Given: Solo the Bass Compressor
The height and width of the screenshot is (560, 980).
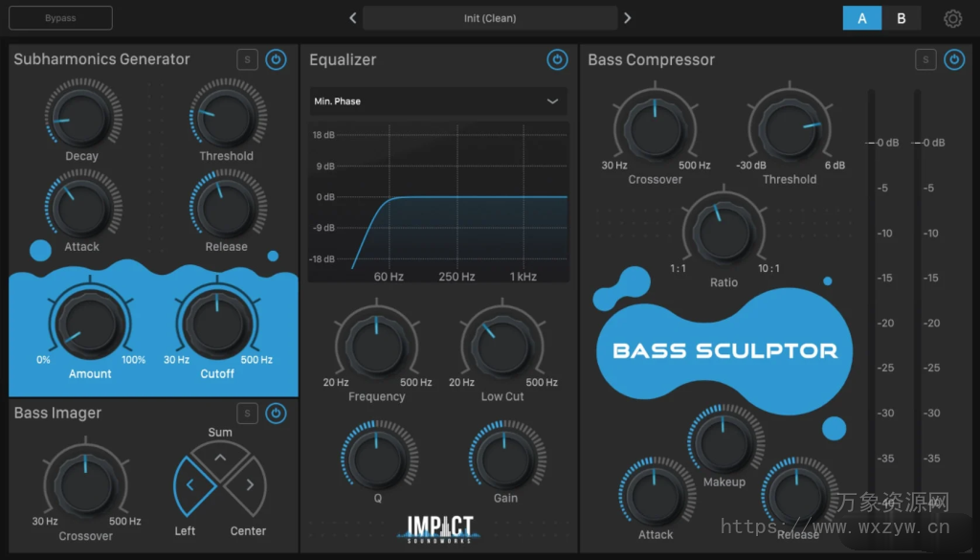Looking at the screenshot, I should 924,58.
